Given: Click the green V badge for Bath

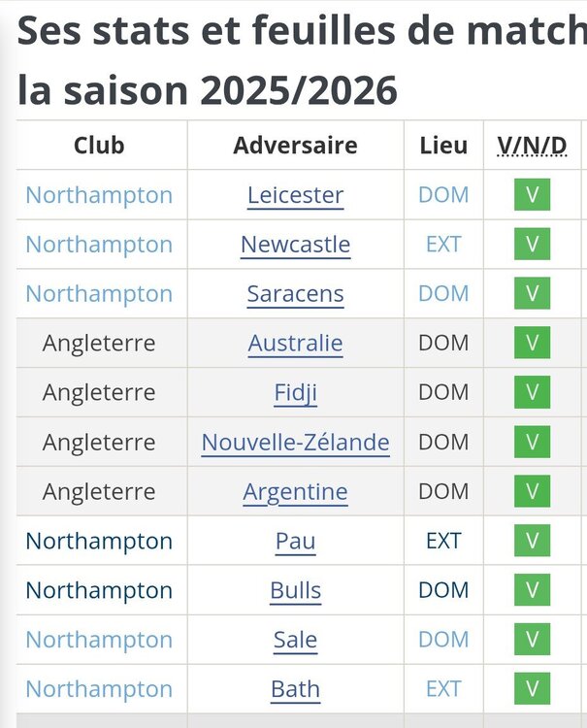Looking at the screenshot, I should 532,688.
